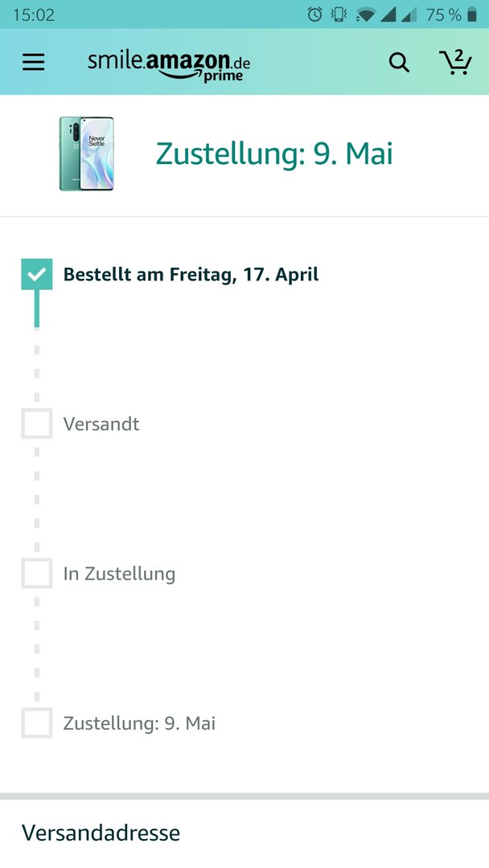Viewport: 489px width, 868px height.
Task: Tap the Wi-Fi signal status icon
Action: pos(365,15)
